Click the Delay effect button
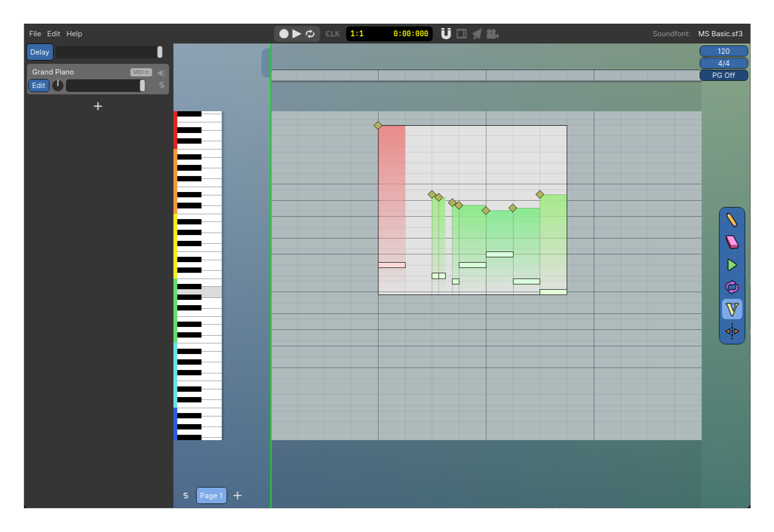 click(40, 52)
